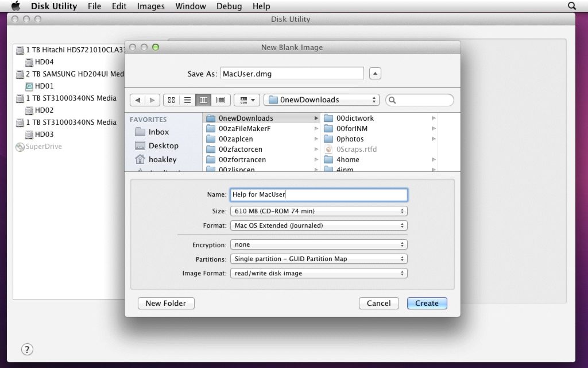
Task: Select the 00forINM folder
Action: tap(379, 128)
